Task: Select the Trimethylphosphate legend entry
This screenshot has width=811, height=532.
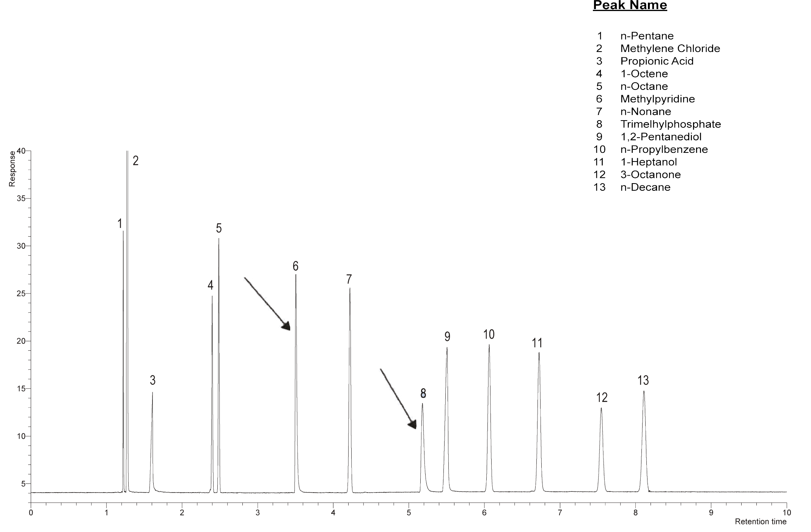Action: (670, 124)
